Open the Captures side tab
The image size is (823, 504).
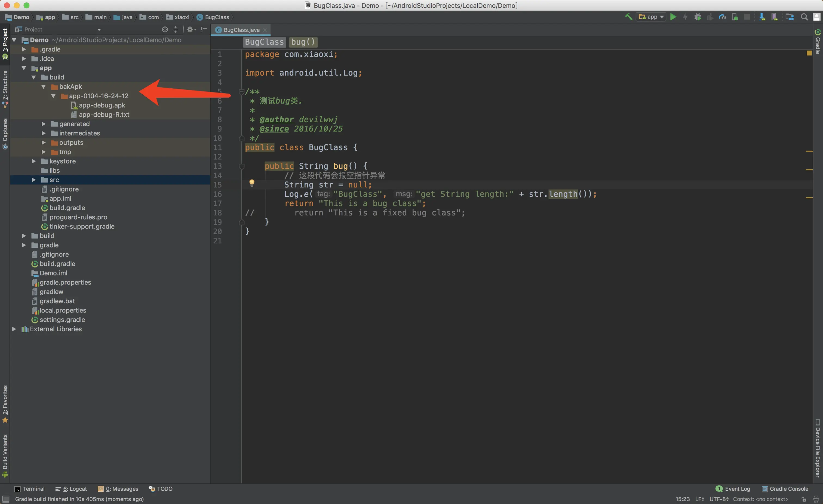click(x=5, y=134)
